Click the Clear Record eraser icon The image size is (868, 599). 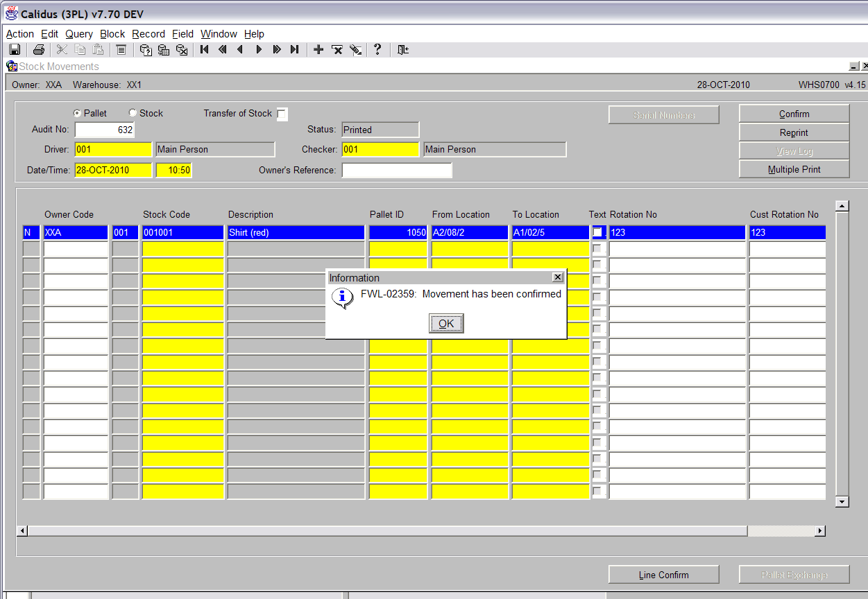[355, 49]
